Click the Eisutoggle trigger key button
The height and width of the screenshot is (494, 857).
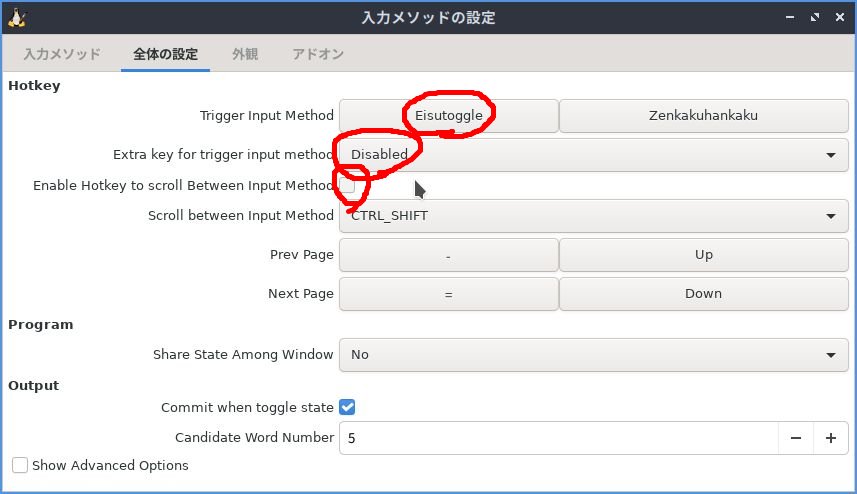(x=449, y=115)
